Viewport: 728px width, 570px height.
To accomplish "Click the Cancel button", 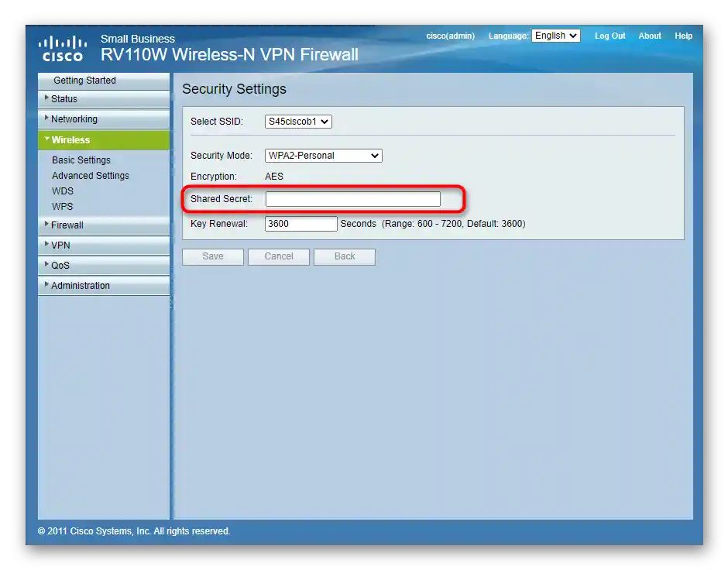I will pyautogui.click(x=279, y=256).
